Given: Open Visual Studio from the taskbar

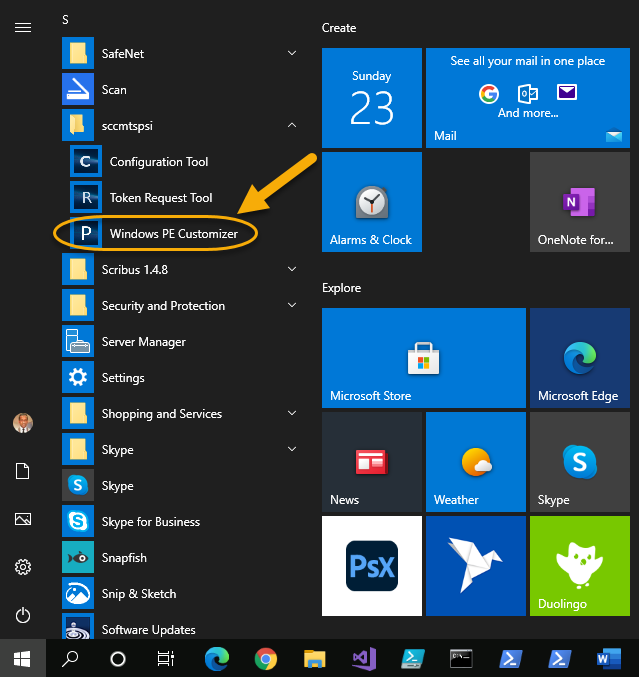Looking at the screenshot, I should [x=363, y=659].
